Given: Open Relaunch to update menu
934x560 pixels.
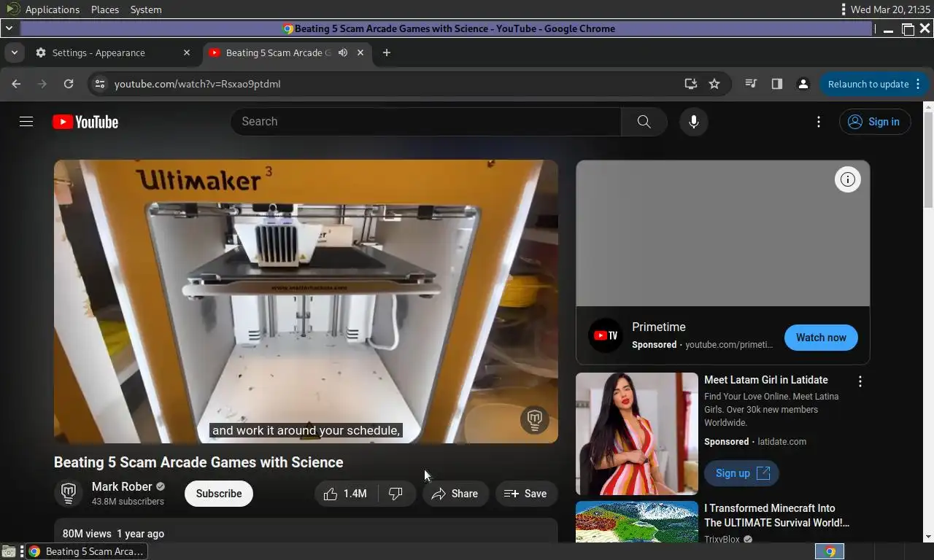Looking at the screenshot, I should click(874, 84).
